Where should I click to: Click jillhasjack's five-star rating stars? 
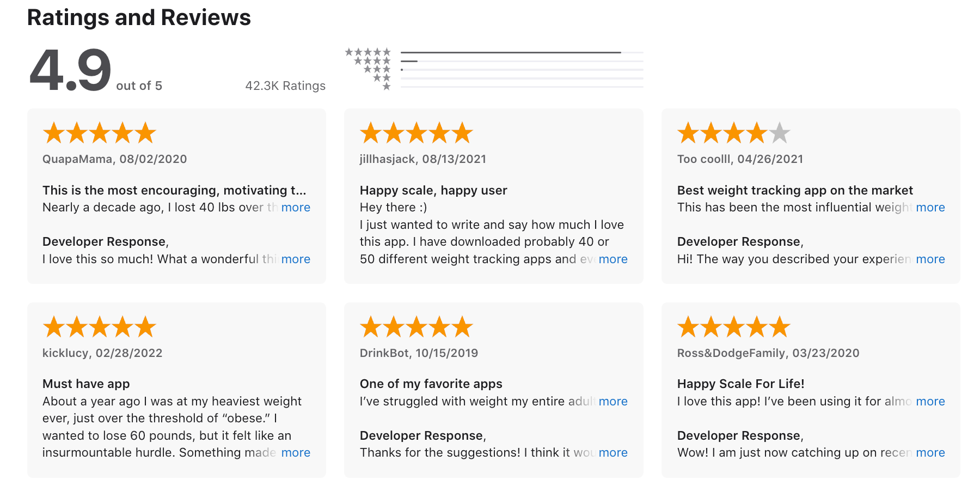click(x=416, y=133)
